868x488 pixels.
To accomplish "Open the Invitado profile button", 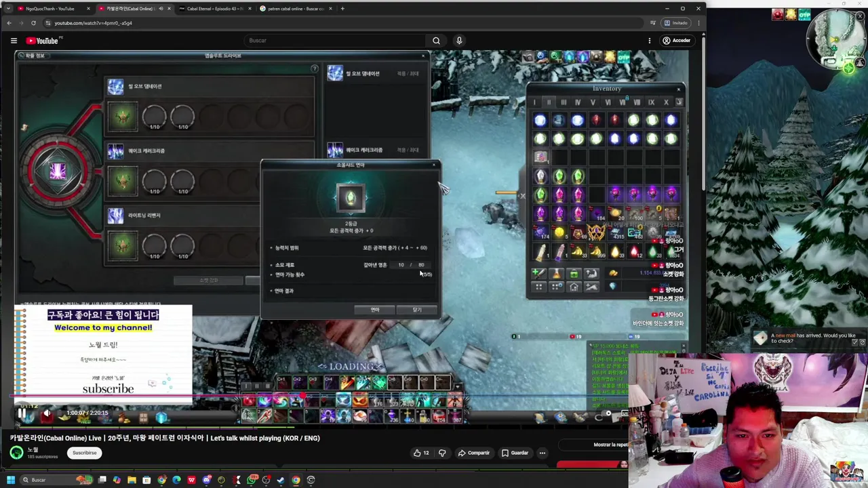I will click(x=676, y=23).
